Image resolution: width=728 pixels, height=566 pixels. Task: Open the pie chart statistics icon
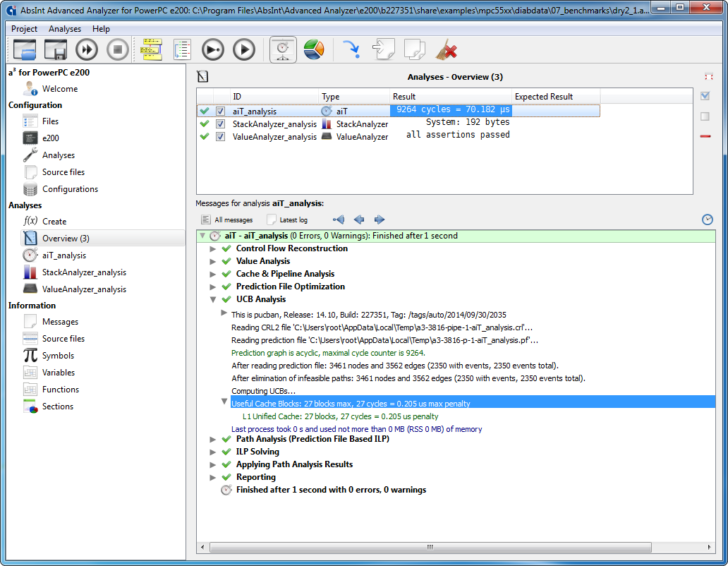314,49
